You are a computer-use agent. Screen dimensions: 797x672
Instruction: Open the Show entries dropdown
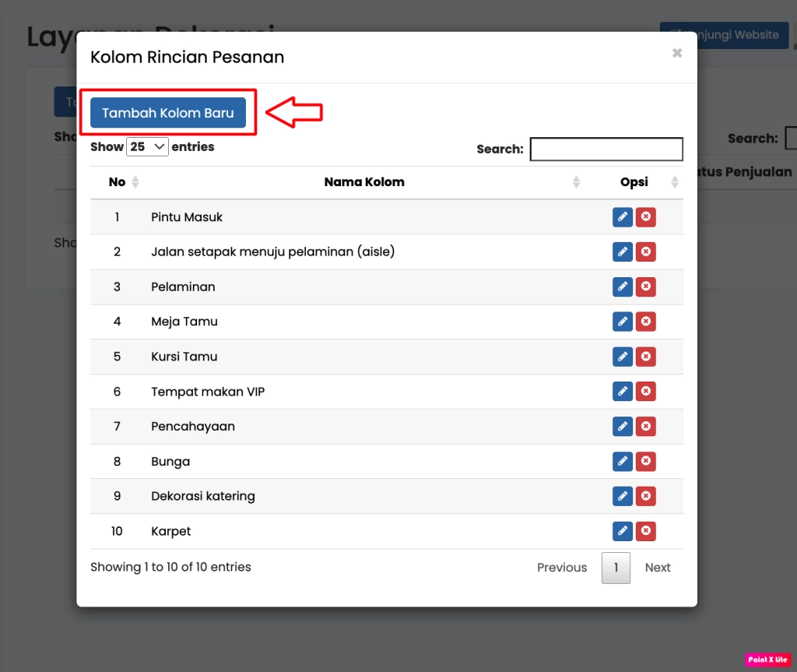point(147,147)
